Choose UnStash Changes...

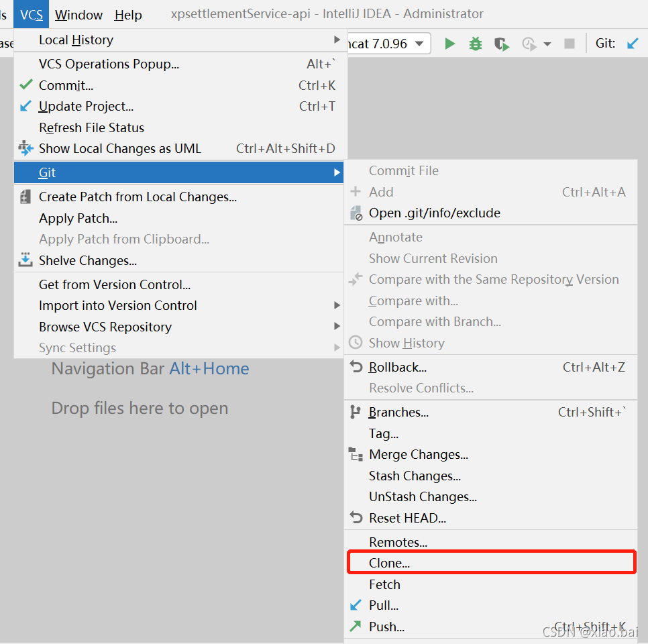point(490,497)
